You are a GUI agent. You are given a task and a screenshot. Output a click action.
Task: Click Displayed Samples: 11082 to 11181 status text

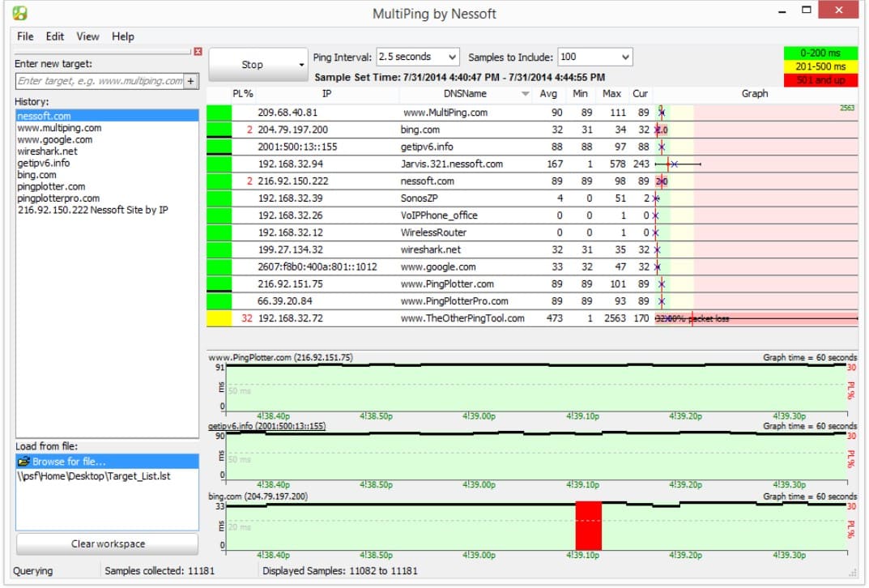click(x=339, y=571)
